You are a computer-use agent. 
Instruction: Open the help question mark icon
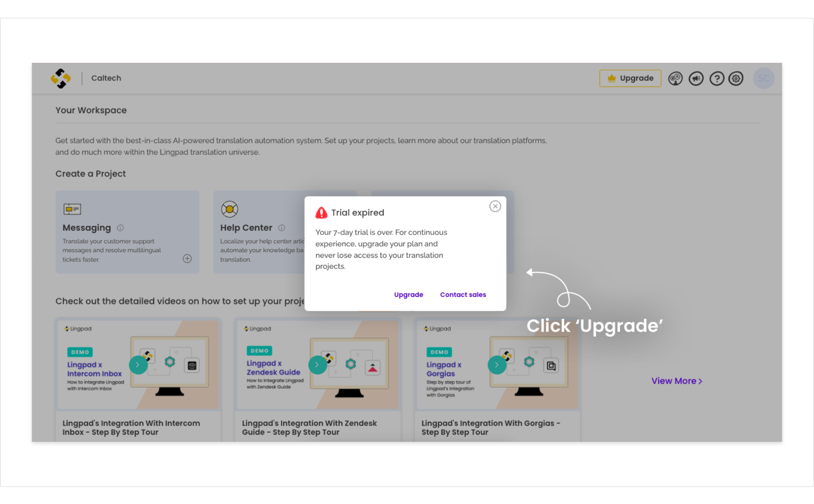[717, 79]
